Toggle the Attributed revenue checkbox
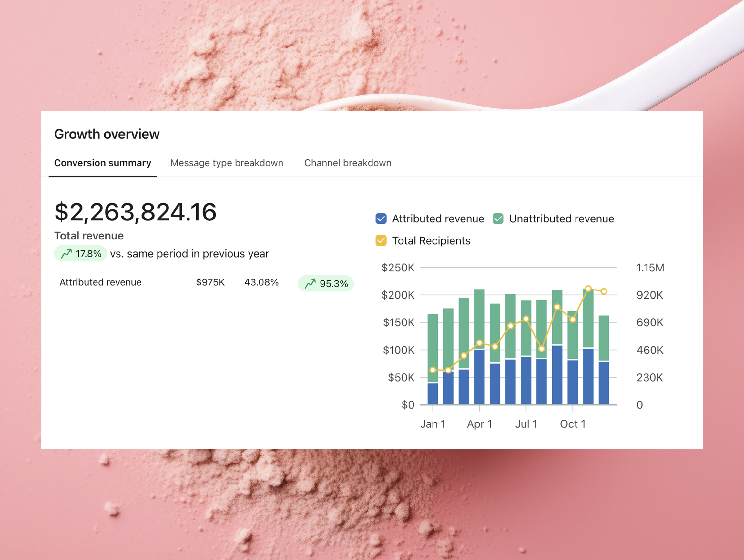 click(381, 219)
